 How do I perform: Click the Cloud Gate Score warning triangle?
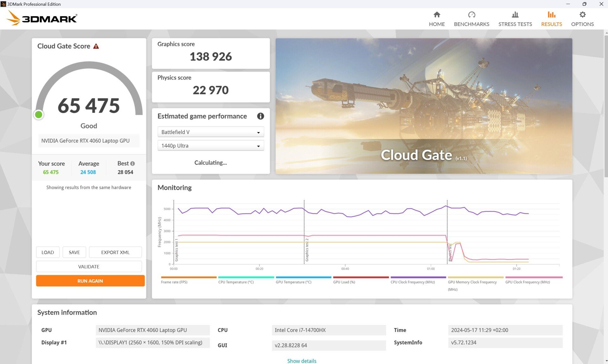tap(96, 46)
